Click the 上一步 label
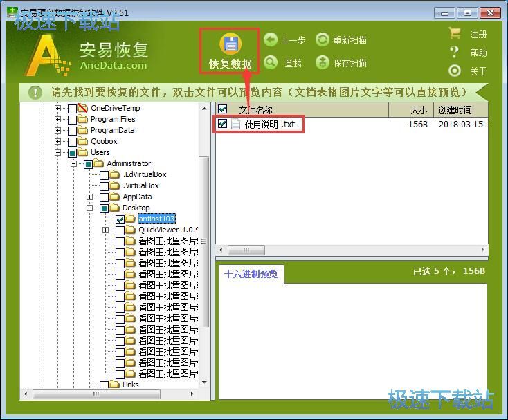Viewport: 508px width, 420px height. click(x=293, y=40)
